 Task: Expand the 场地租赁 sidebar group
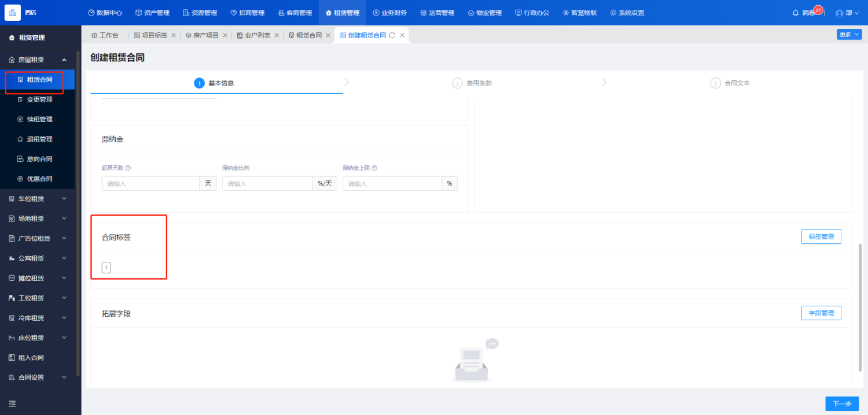38,218
